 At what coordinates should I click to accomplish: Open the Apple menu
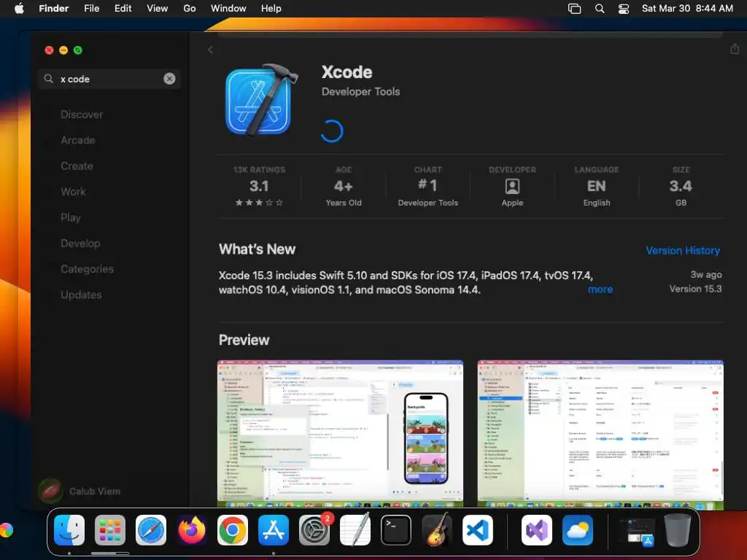tap(19, 8)
